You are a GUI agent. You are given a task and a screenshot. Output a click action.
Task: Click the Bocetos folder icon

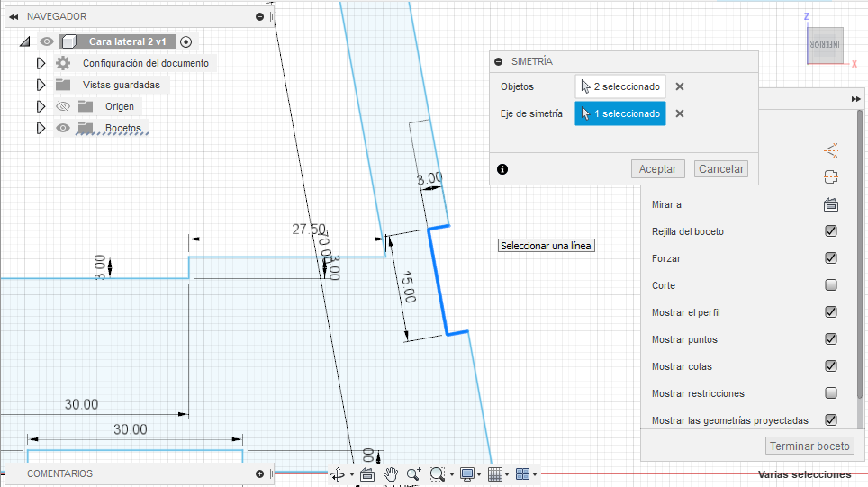click(x=86, y=128)
